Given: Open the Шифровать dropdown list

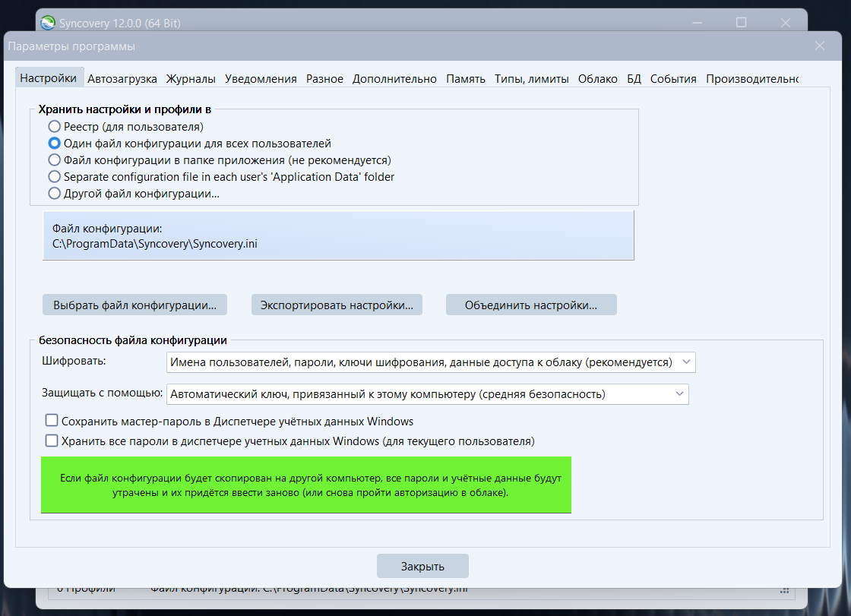Looking at the screenshot, I should 430,362.
